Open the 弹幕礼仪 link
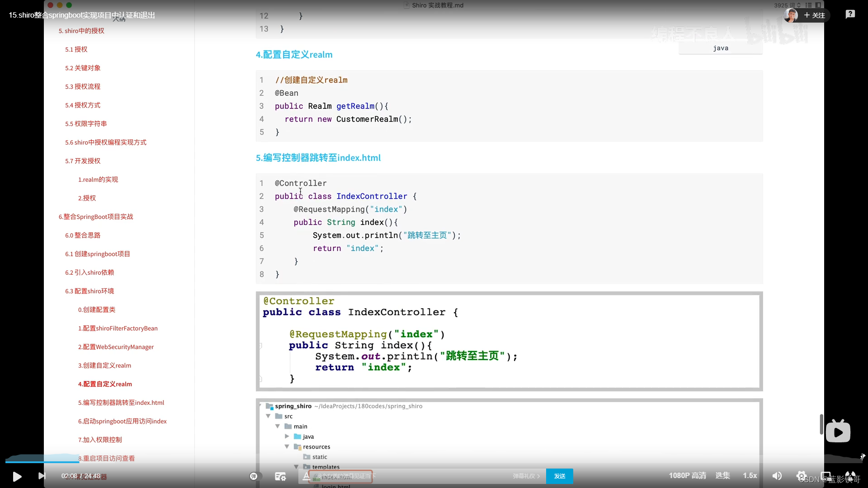 526,476
